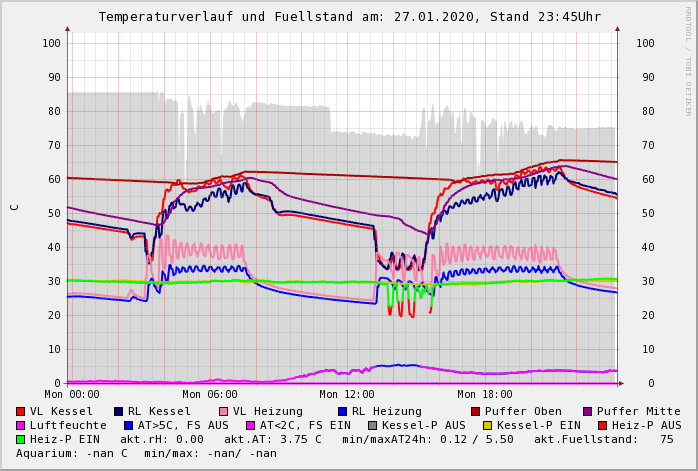Screen dimensions: 698x471
Task: Click the Mon 12:00 time axis label
Action: (347, 395)
